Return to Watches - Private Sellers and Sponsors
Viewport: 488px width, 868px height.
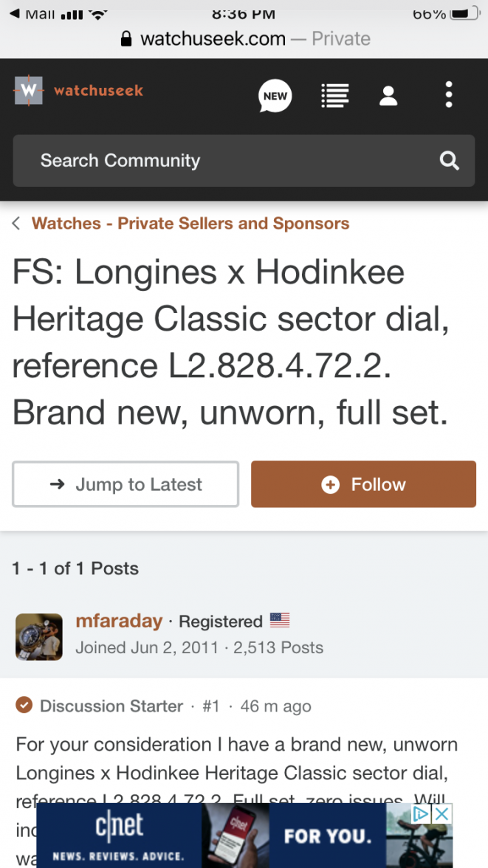189,223
